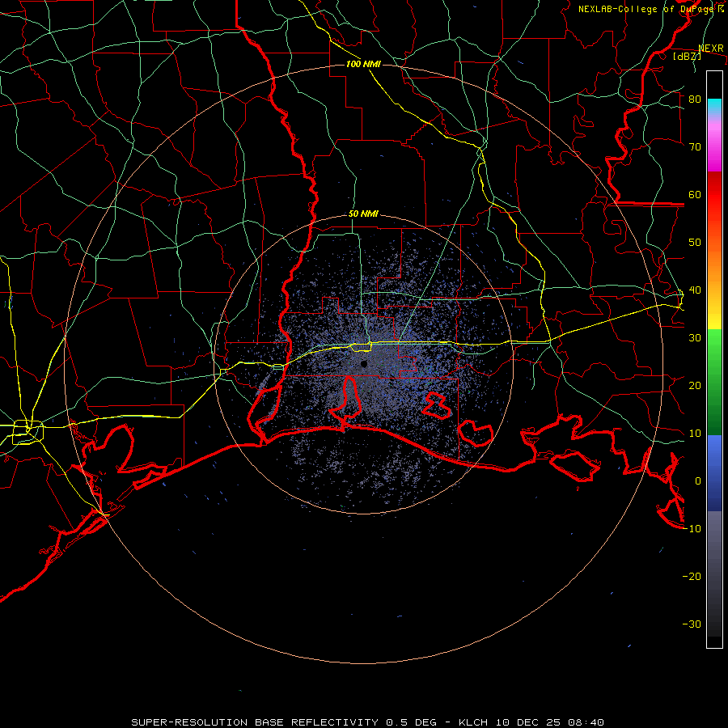Click the 100 NMI range ring label
The image size is (728, 728).
pyautogui.click(x=363, y=64)
